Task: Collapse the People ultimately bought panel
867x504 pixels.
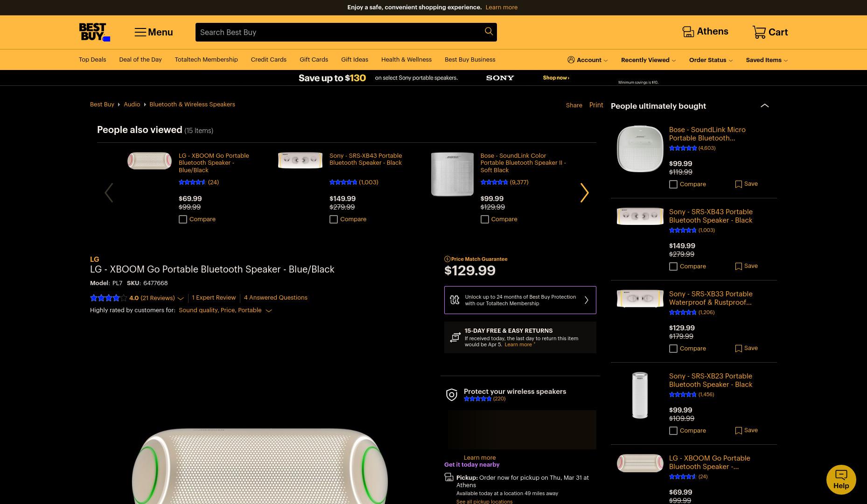Action: pyautogui.click(x=764, y=105)
